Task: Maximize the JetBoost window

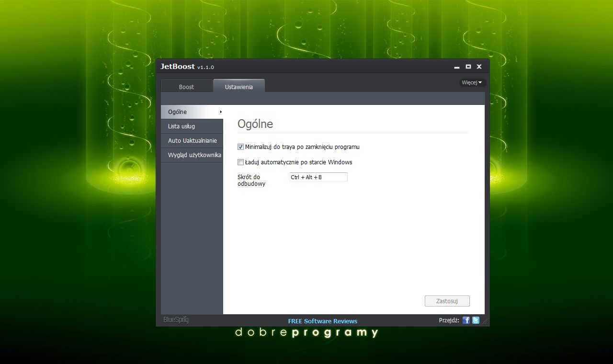Action: (x=468, y=67)
